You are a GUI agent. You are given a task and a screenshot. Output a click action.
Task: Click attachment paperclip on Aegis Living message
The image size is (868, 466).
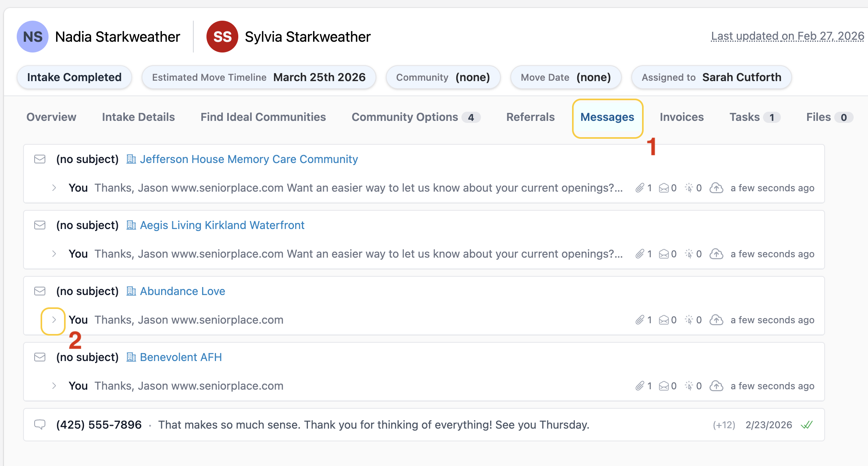pyautogui.click(x=640, y=254)
